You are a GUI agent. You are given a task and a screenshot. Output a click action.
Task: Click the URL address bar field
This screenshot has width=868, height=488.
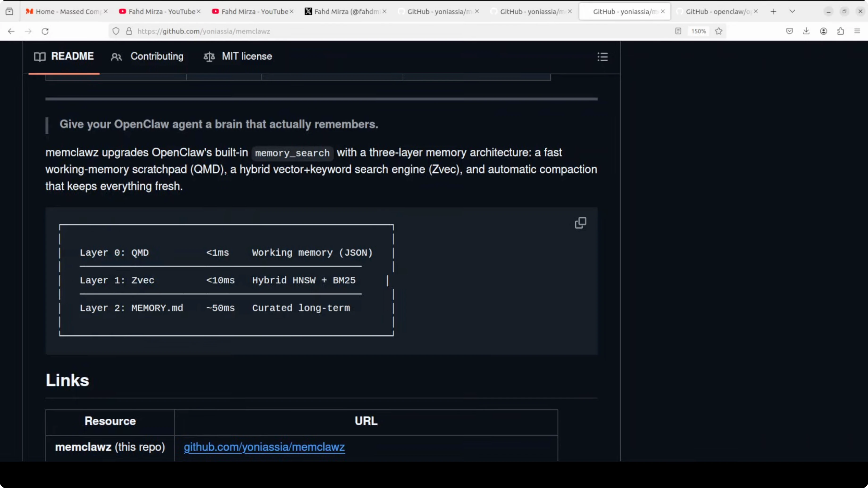371,31
